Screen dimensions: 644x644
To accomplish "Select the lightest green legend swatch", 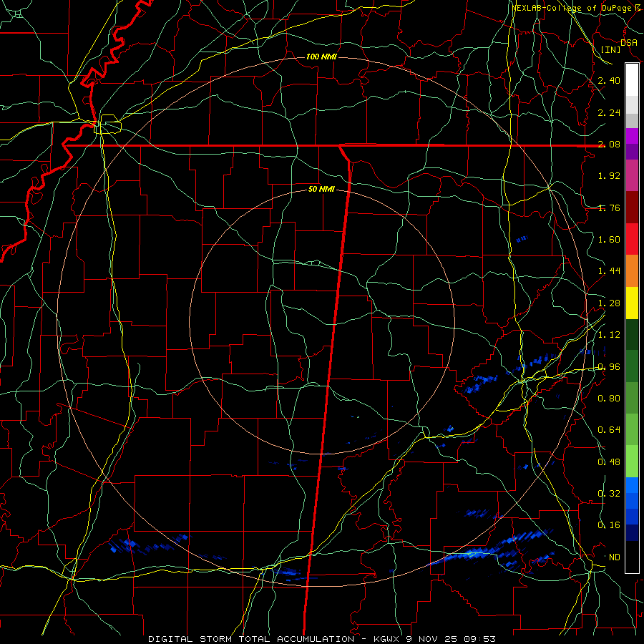I will (632, 462).
